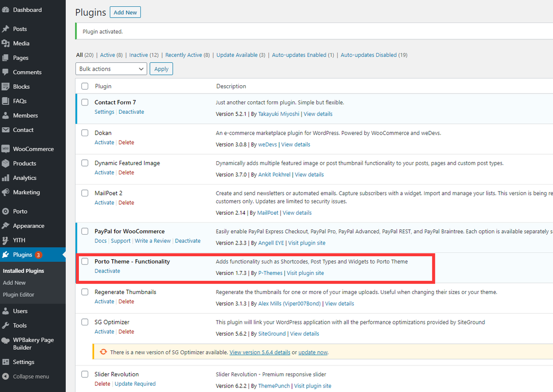Tick the Slider Revolution checkbox
Screen dimensions: 553x392
[85, 374]
